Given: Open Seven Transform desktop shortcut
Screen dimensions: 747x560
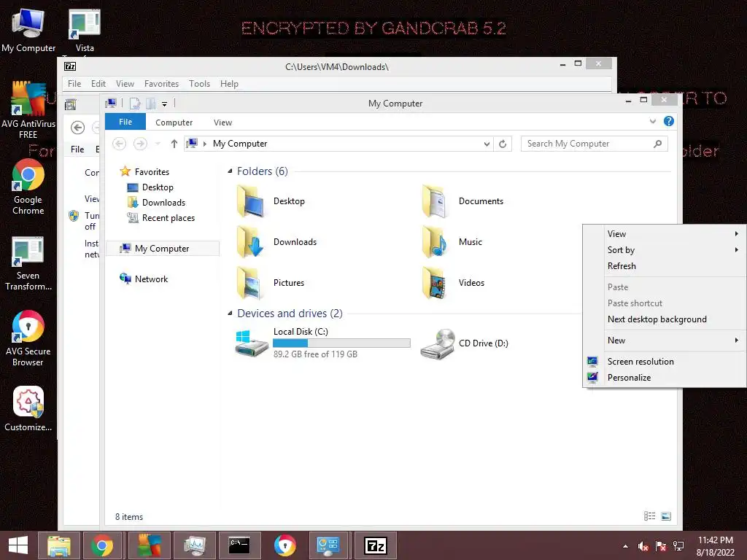Looking at the screenshot, I should 28,262.
